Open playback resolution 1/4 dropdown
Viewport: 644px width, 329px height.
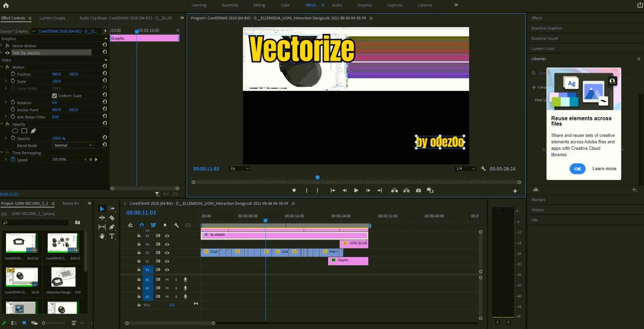(x=465, y=168)
